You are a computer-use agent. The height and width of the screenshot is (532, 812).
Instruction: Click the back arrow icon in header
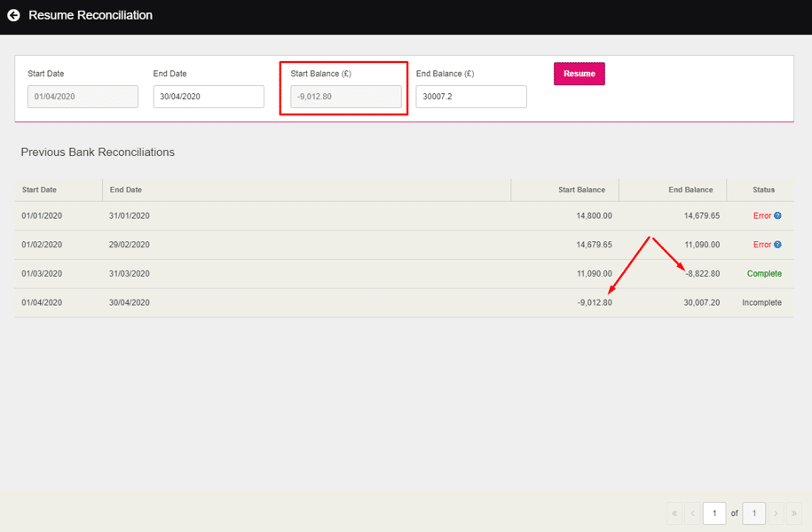pos(13,15)
